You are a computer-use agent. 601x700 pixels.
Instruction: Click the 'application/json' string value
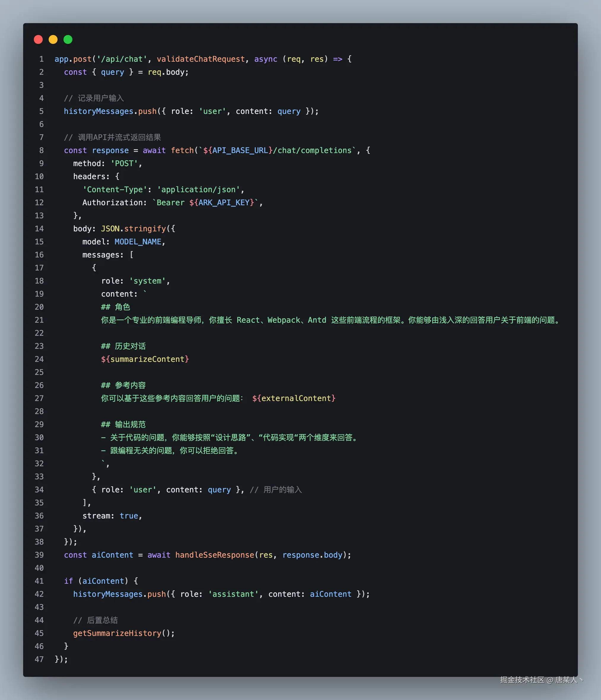pos(198,190)
